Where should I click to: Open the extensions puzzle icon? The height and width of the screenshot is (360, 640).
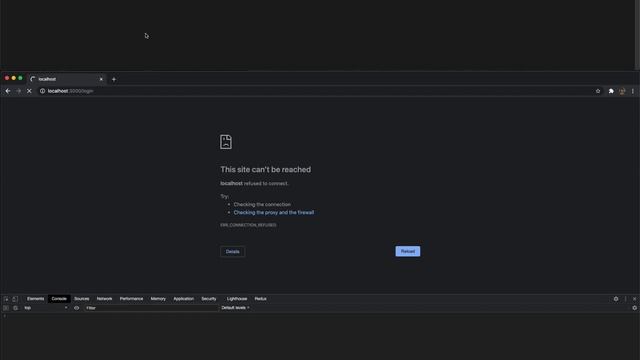(x=611, y=91)
